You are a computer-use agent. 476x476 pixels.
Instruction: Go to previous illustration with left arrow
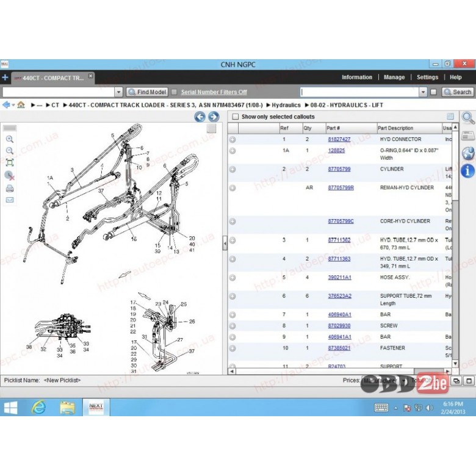(200, 117)
